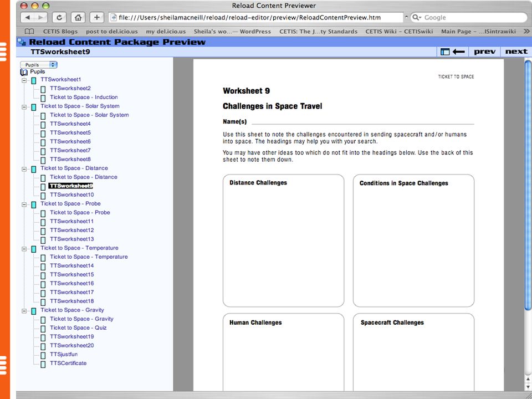Click the Google search field
The width and height of the screenshot is (532, 399).
[469, 17]
